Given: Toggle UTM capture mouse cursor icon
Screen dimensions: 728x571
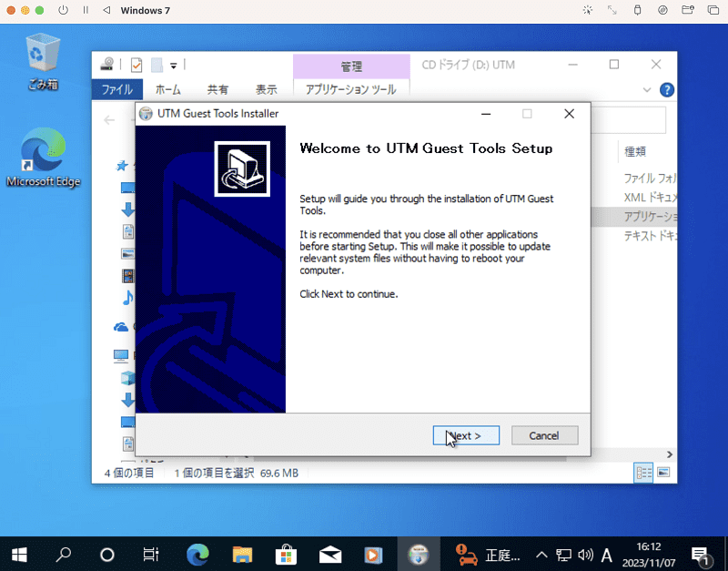Looking at the screenshot, I should (588, 10).
